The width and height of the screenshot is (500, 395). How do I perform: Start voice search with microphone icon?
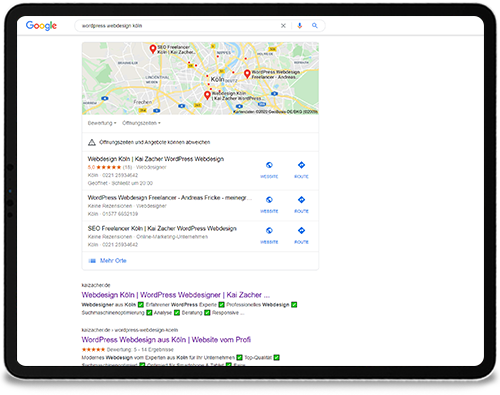[x=300, y=26]
